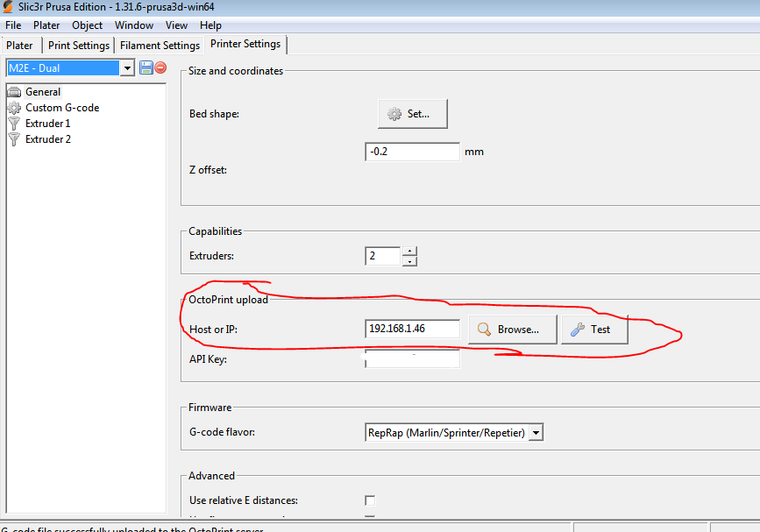Toggle Use relative E distances checkbox
The image size is (760, 532).
(x=370, y=500)
